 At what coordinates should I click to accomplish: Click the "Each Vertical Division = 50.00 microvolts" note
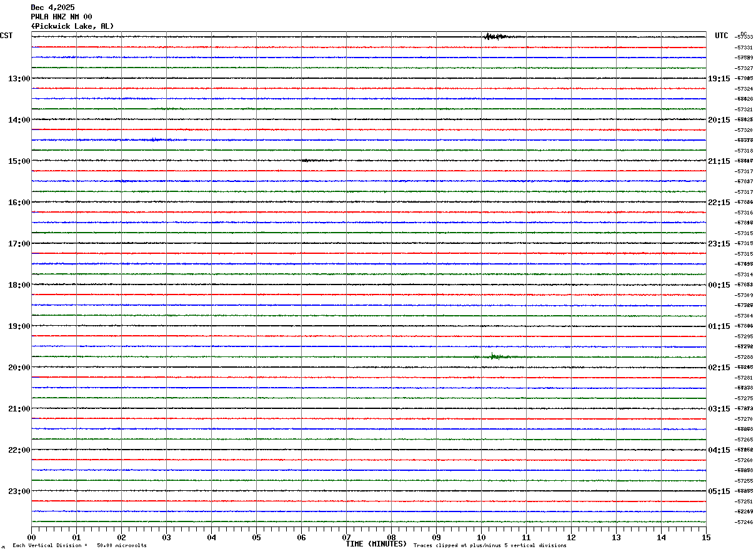79,546
